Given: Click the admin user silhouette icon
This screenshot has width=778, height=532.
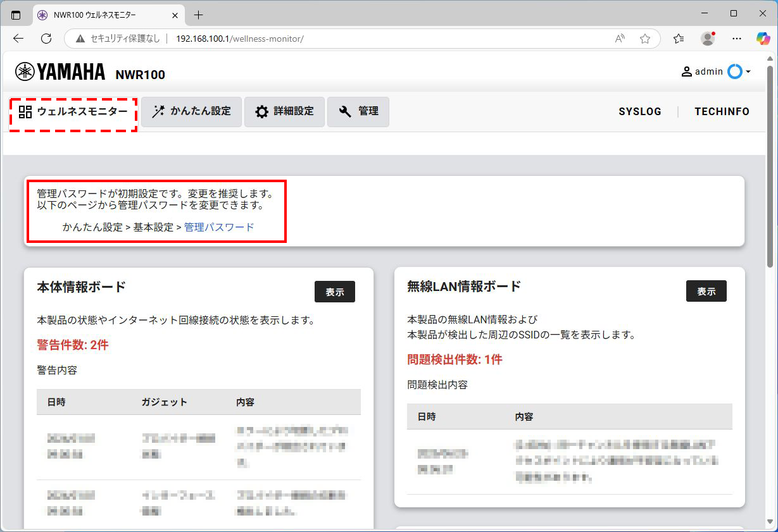Looking at the screenshot, I should pyautogui.click(x=686, y=71).
